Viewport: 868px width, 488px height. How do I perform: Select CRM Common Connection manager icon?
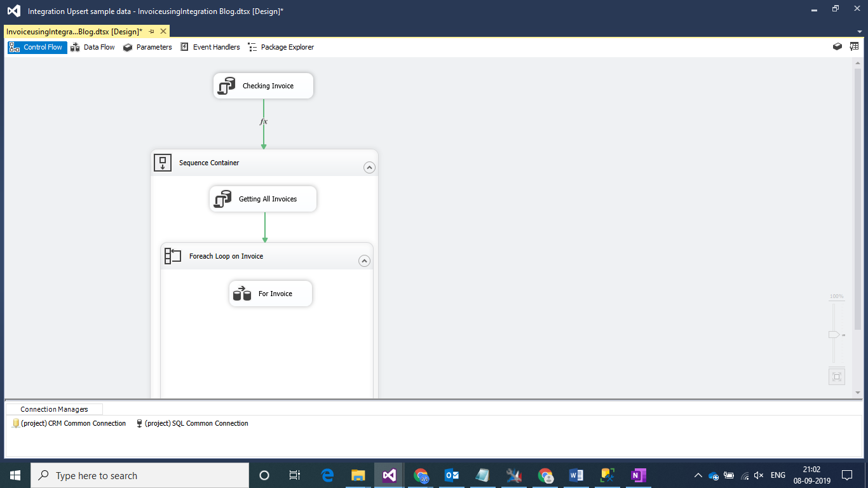(16, 423)
